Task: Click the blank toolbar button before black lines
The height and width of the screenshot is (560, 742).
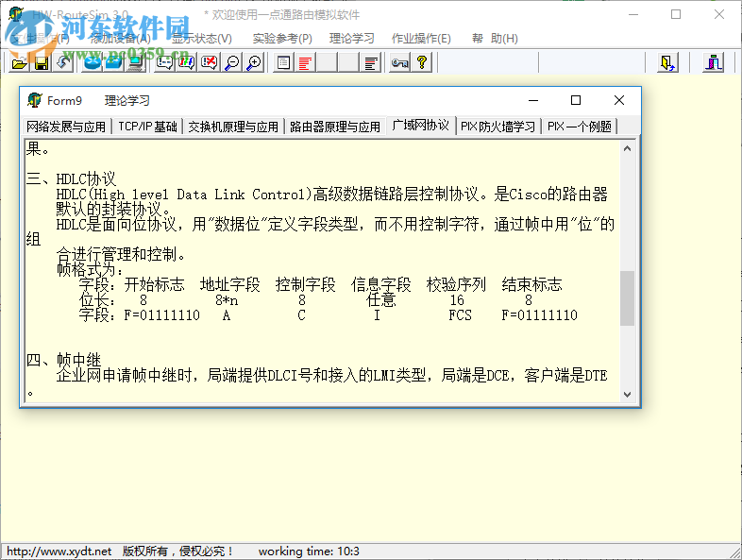Action: click(x=349, y=63)
